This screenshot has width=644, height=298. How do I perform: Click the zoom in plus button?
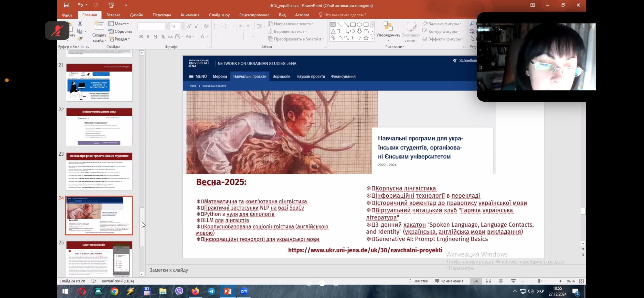(560, 281)
